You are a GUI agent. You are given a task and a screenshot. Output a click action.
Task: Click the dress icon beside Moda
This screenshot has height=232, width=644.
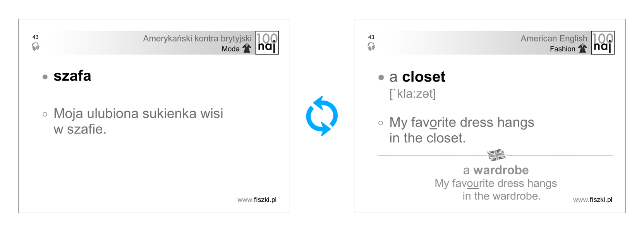click(247, 48)
